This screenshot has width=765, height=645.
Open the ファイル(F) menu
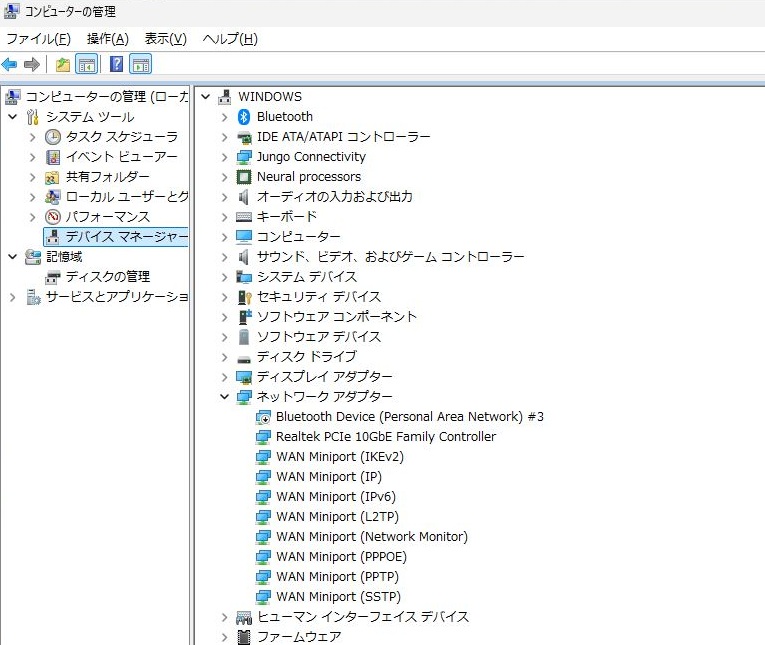click(38, 39)
